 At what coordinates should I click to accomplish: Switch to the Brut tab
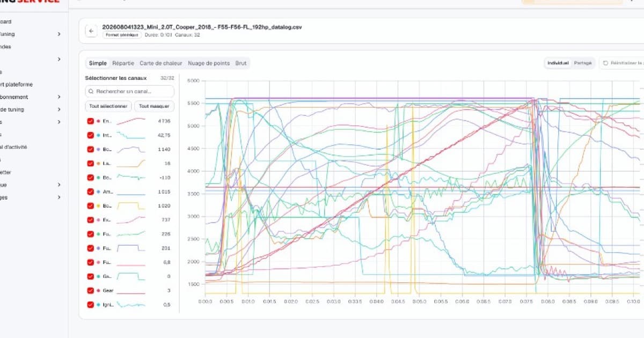241,63
